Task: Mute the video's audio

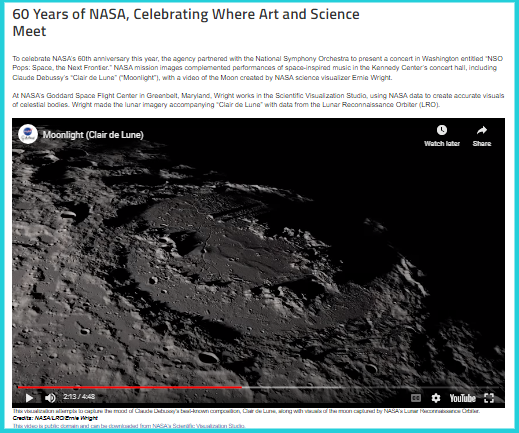Action: (50, 398)
